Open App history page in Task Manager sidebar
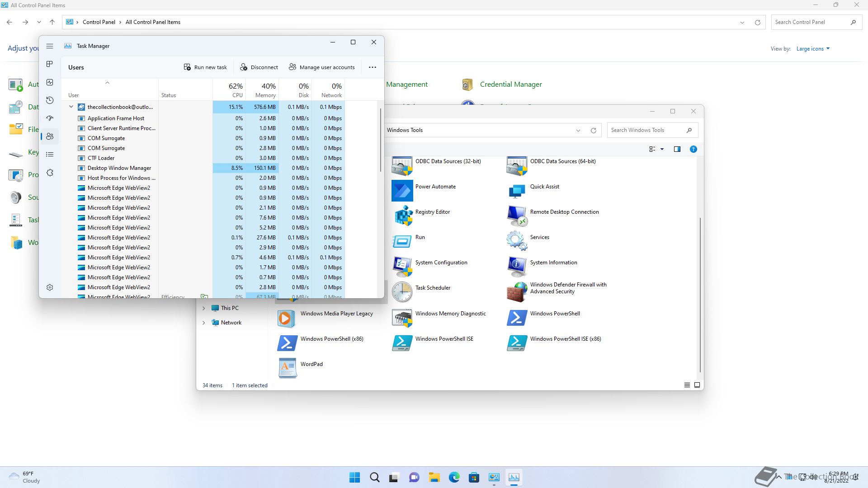The height and width of the screenshot is (488, 868). [50, 100]
